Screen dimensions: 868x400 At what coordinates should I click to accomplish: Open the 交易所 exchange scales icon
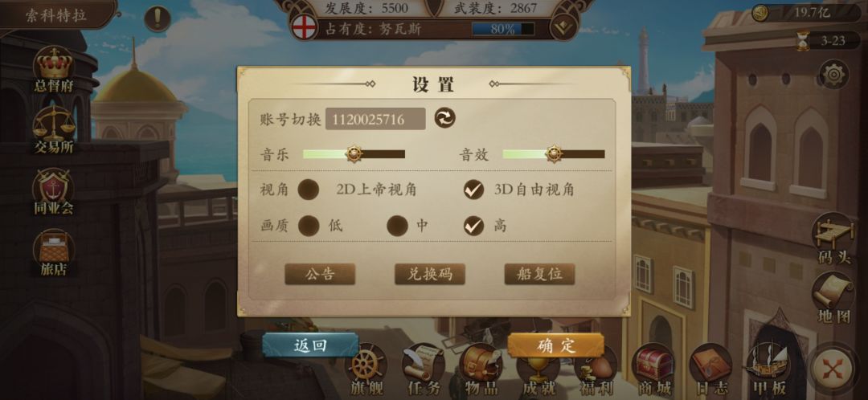pyautogui.click(x=54, y=130)
